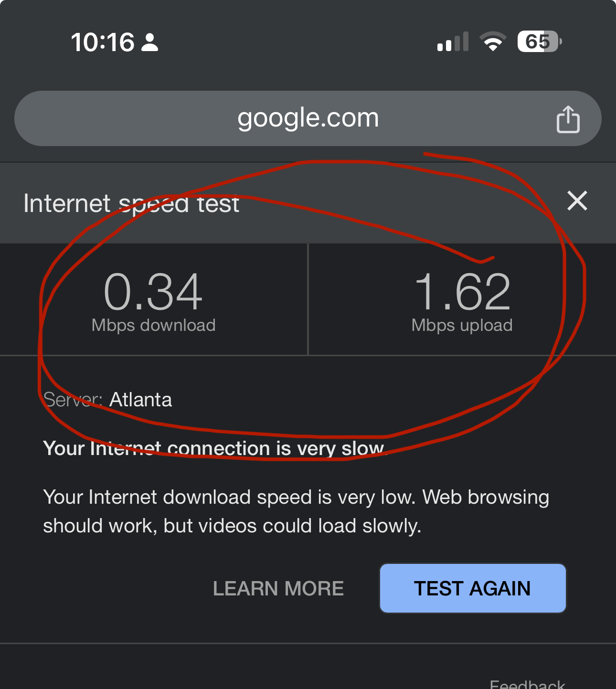The image size is (616, 689).
Task: Tap the download speed explanation paragraph
Action: [x=296, y=511]
